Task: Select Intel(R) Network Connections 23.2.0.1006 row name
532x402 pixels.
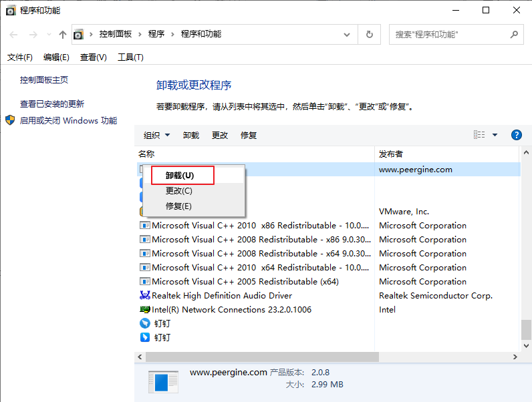Action: 231,309
